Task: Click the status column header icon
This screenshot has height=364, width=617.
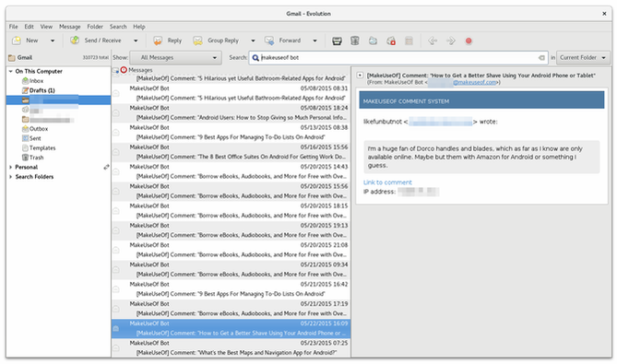Action: pos(115,70)
